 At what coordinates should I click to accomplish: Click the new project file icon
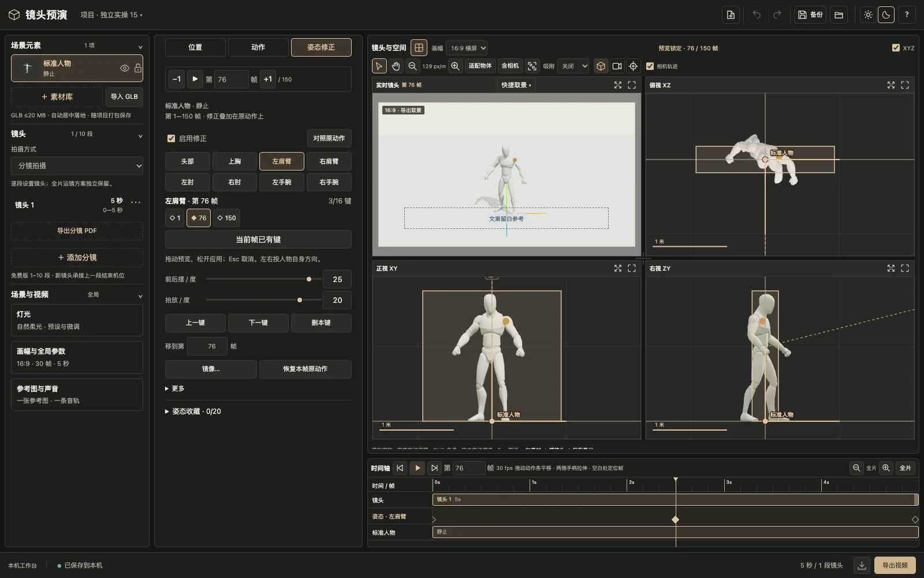point(731,15)
